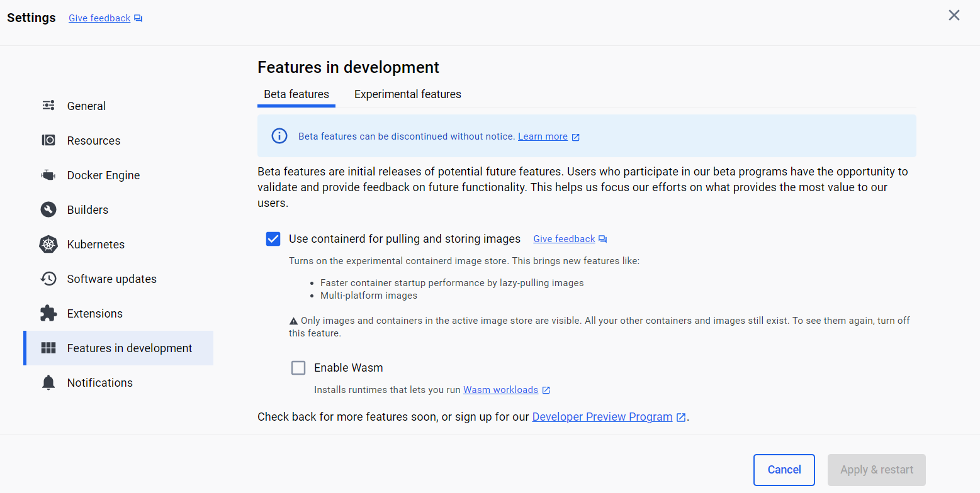Open the Wasm workloads link
The height and width of the screenshot is (493, 980).
click(x=501, y=390)
